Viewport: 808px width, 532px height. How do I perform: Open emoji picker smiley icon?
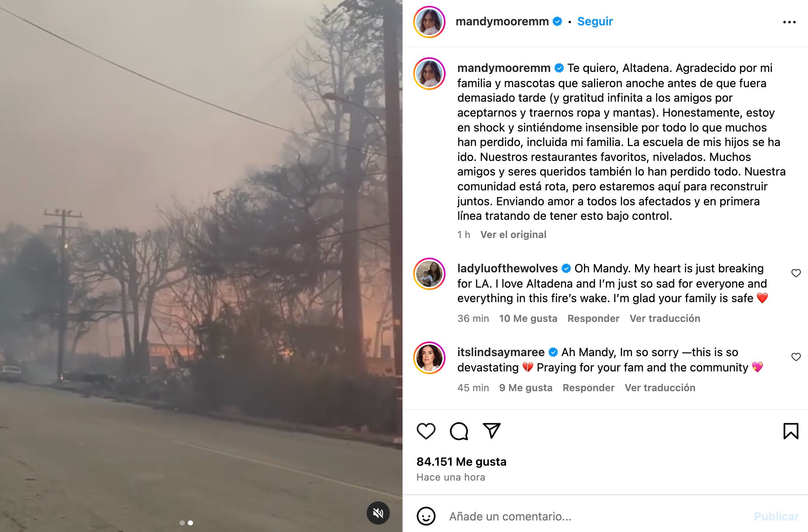click(426, 516)
